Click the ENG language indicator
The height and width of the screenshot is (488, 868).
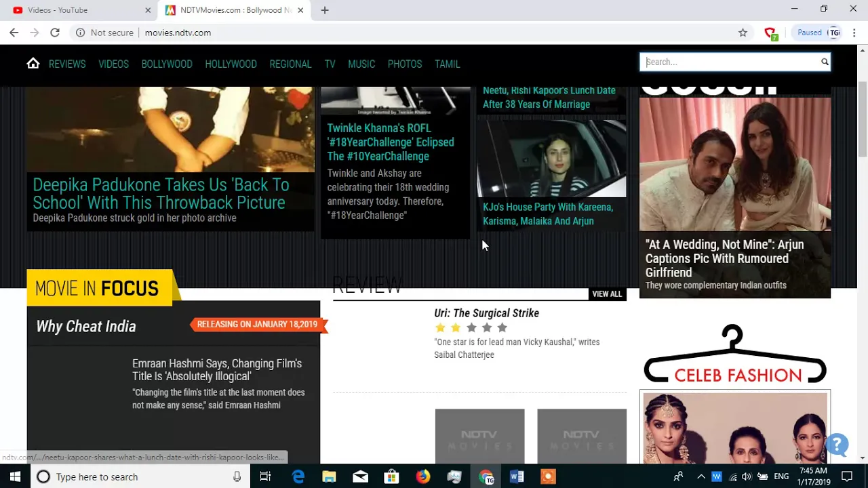coord(781,476)
